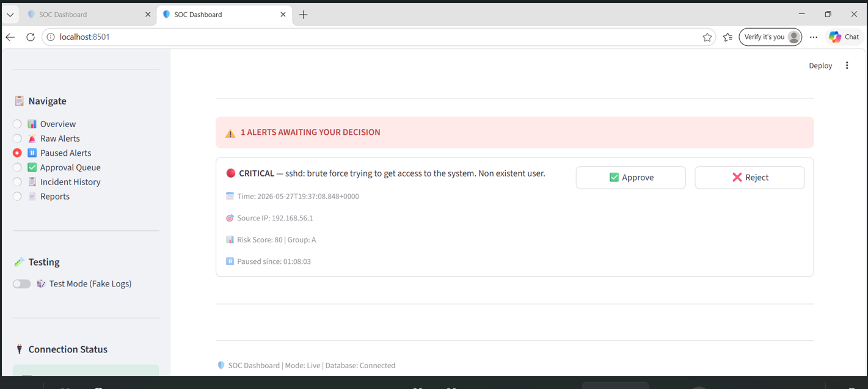Reject the critical sshd alert

749,178
